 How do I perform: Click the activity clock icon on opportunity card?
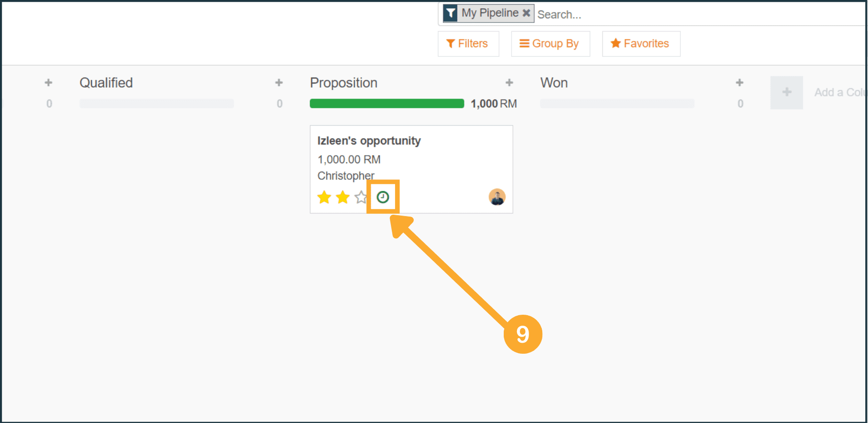coord(383,197)
